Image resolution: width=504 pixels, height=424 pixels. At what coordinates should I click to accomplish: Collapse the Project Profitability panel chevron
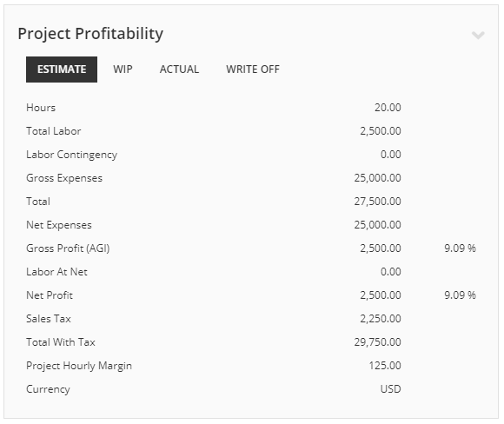(478, 35)
